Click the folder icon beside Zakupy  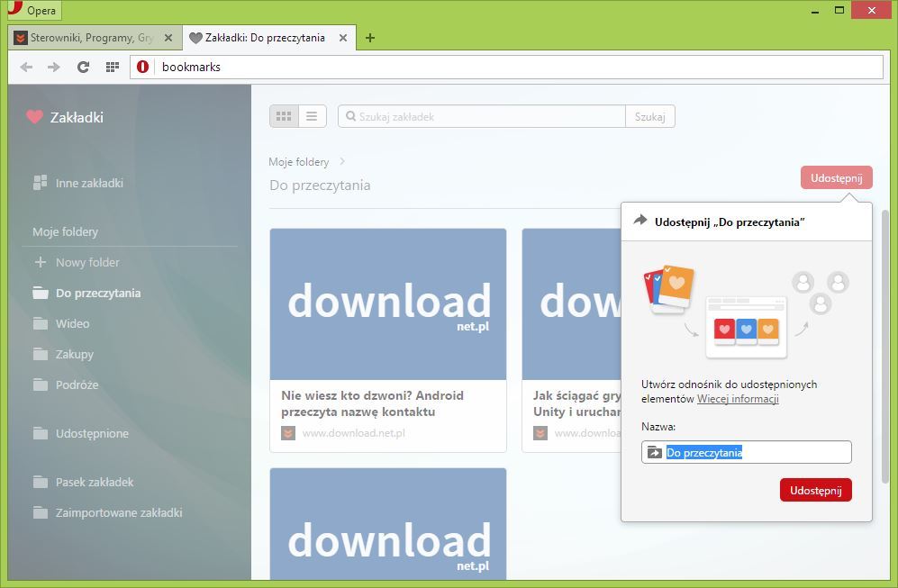click(x=41, y=355)
